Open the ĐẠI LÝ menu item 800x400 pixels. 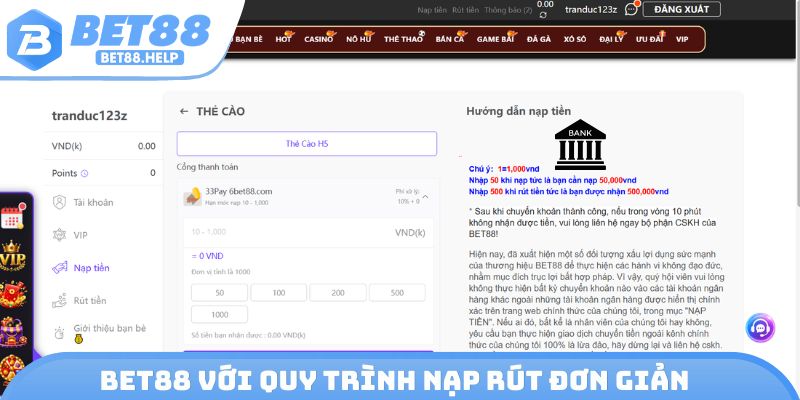(611, 39)
